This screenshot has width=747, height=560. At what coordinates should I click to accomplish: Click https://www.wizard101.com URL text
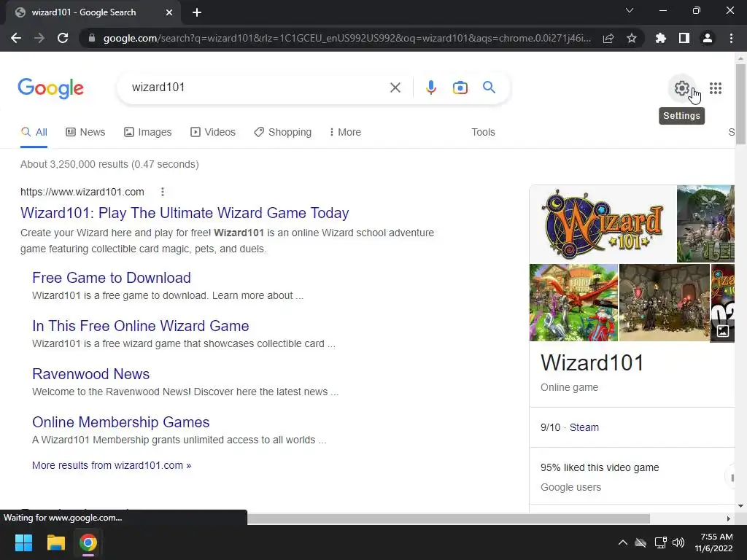[82, 192]
